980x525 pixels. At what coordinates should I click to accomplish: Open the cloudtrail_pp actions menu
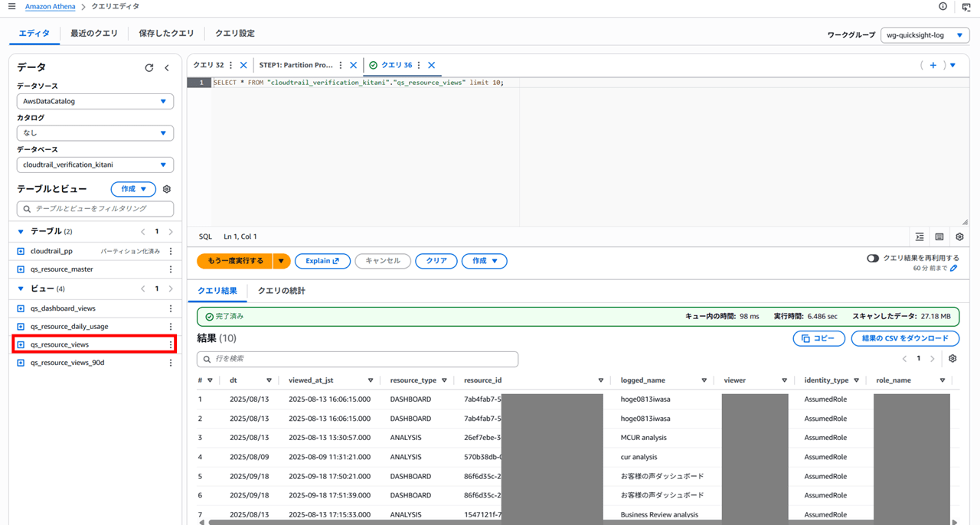pyautogui.click(x=171, y=251)
